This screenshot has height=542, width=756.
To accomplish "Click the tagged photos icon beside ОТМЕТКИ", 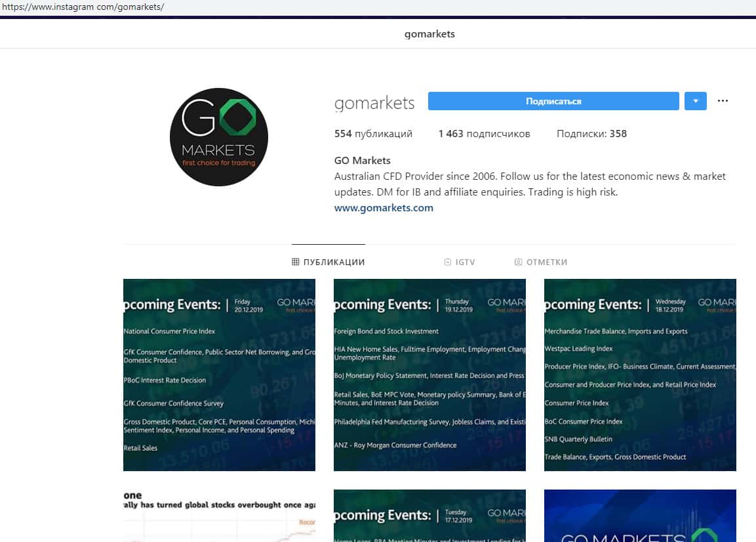I will [x=518, y=262].
